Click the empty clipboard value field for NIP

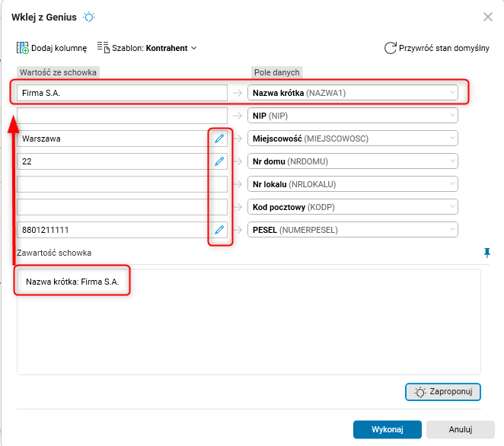point(122,116)
